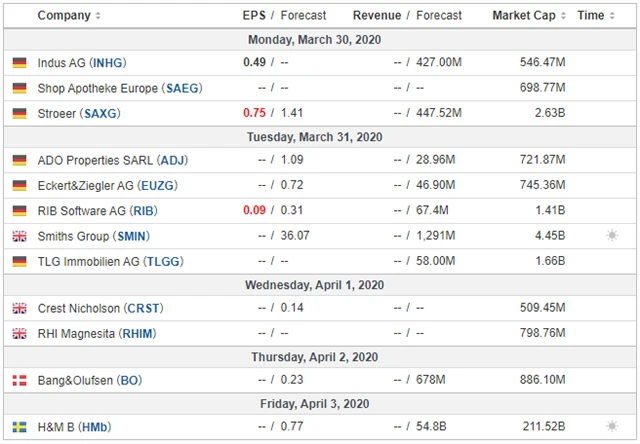Viewport: 640px width, 444px height.
Task: Sort earnings by EPS column header
Action: point(256,16)
